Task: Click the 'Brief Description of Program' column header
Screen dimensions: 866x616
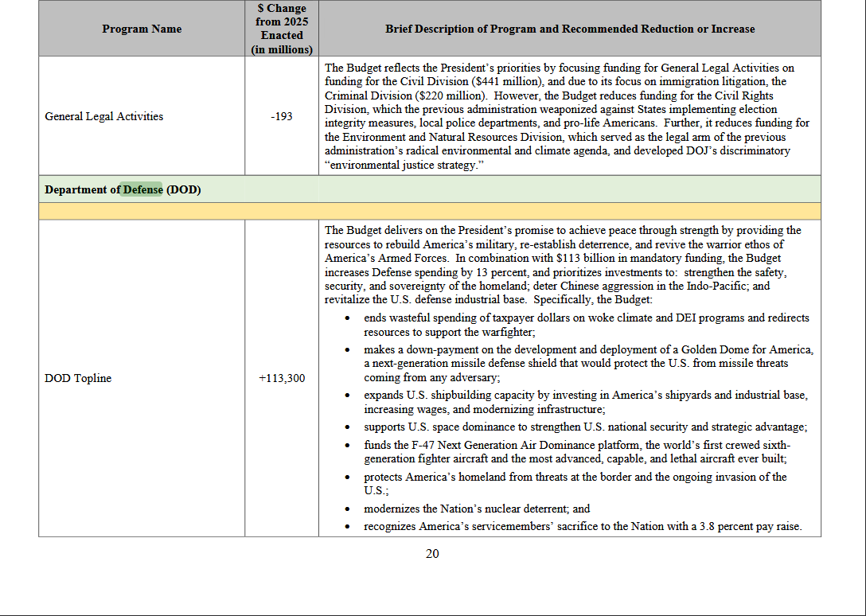Action: 570,29
